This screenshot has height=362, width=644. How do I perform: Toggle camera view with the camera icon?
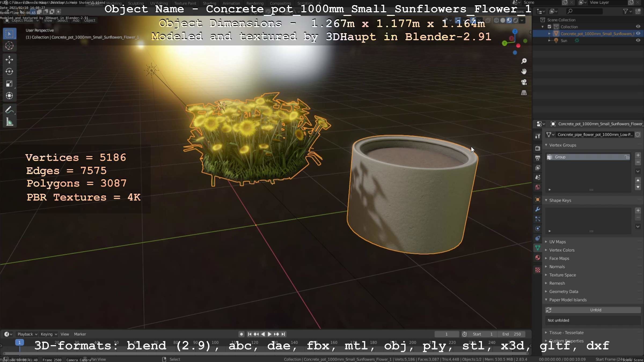pos(524,82)
